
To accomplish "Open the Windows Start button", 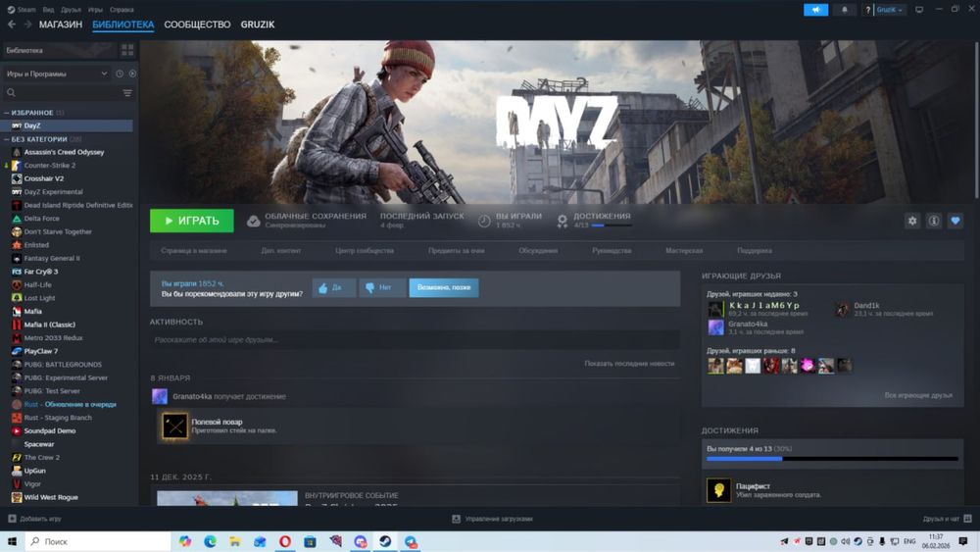I will point(12,541).
